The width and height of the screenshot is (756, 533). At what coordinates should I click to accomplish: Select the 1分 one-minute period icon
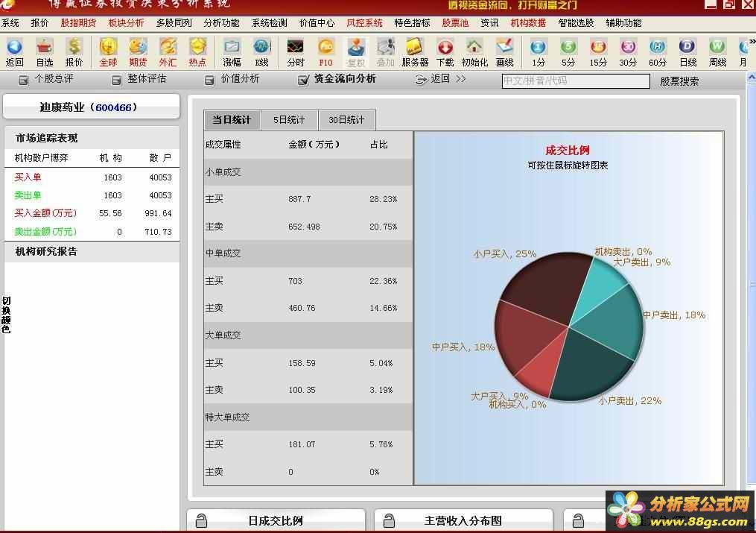539,53
